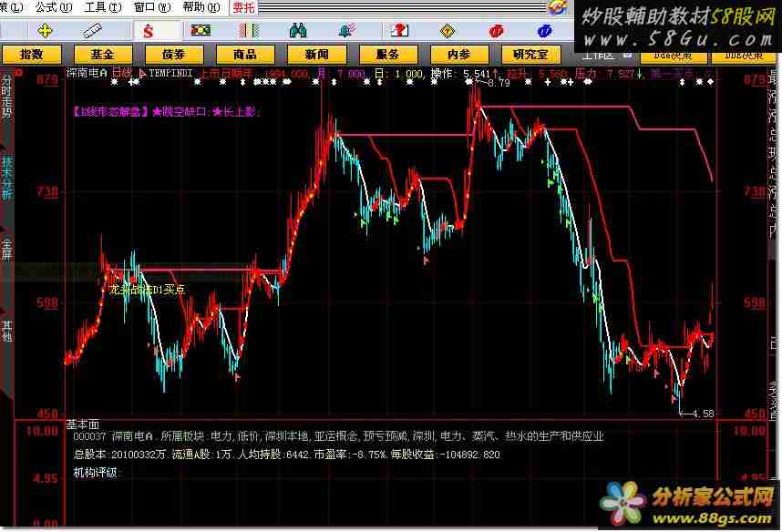This screenshot has height=532, width=782.
Task: Expand the TEMPINDI indicator arrow
Action: click(x=141, y=72)
